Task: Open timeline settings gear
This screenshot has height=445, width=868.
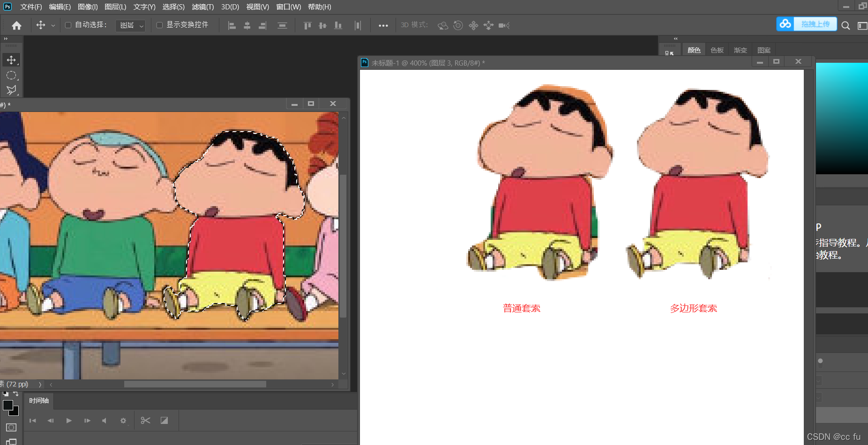Action: 123,421
